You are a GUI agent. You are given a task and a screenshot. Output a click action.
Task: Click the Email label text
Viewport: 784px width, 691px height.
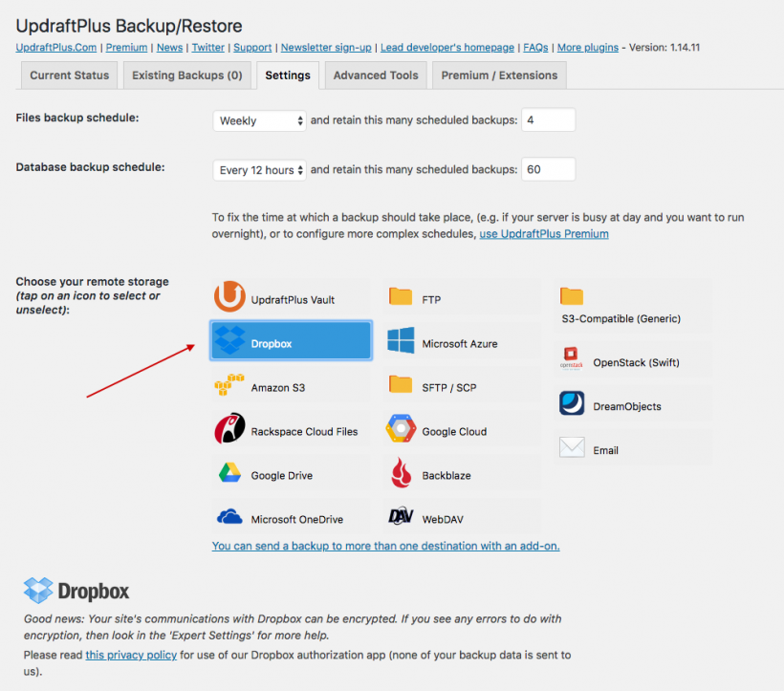[605, 451]
